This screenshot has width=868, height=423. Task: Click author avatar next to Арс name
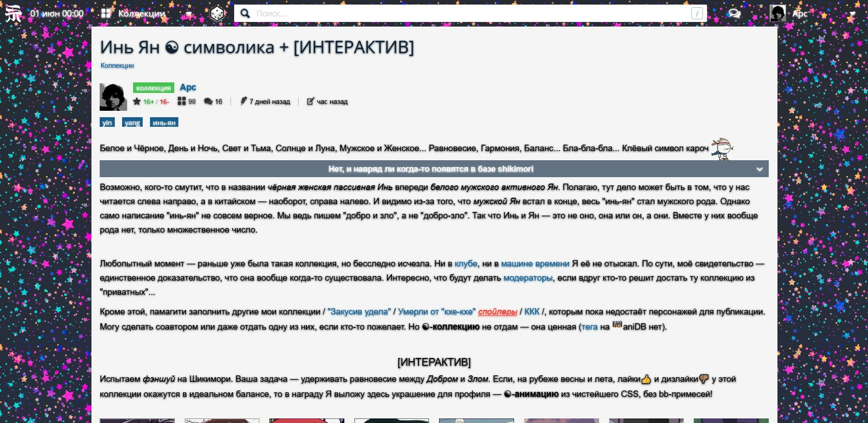tap(113, 97)
